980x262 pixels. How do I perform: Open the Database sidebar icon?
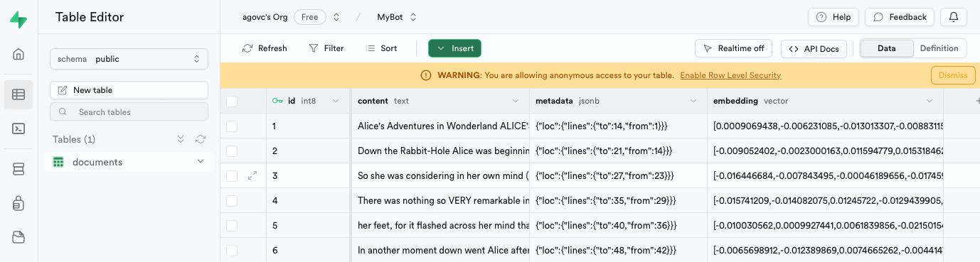18,169
